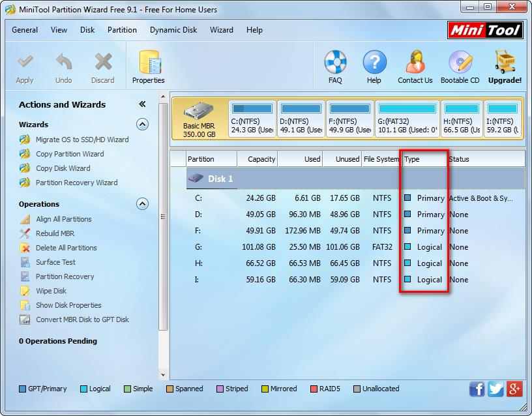Select the 101.08 GB capacity cell
This screenshot has width=532, height=416.
259,247
